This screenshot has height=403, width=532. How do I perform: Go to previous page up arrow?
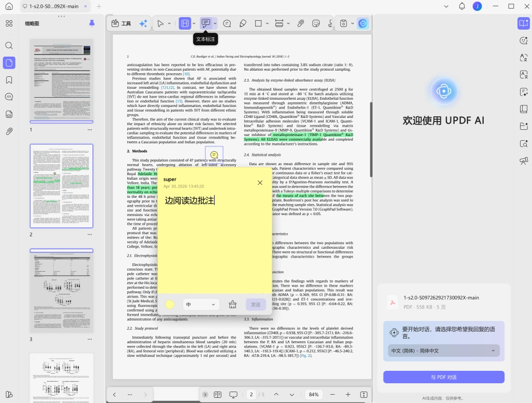(x=276, y=395)
